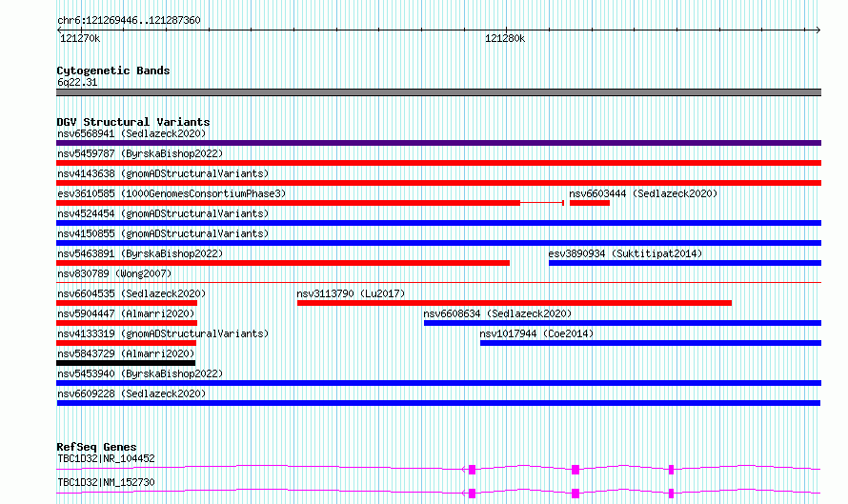The height and width of the screenshot is (504, 848).
Task: Select the red nsv5904447 variant bar
Action: [127, 323]
